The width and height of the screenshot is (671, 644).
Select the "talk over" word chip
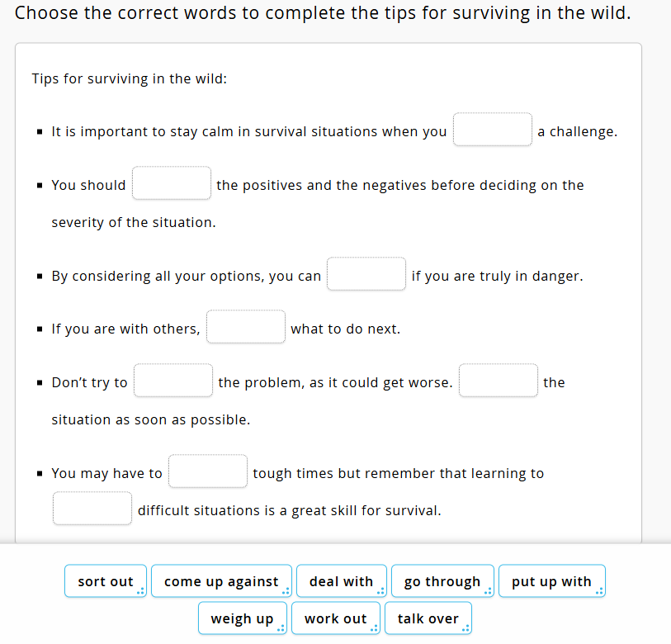428,618
